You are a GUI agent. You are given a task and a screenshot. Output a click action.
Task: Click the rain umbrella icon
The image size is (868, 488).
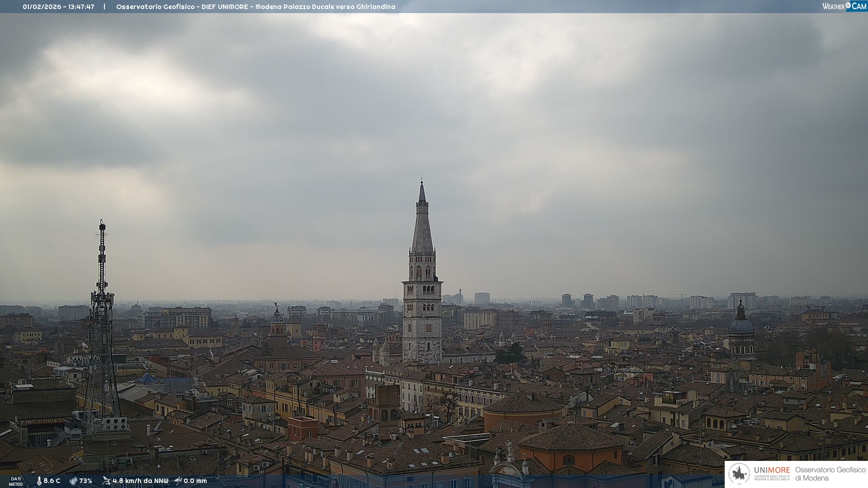coord(178,481)
